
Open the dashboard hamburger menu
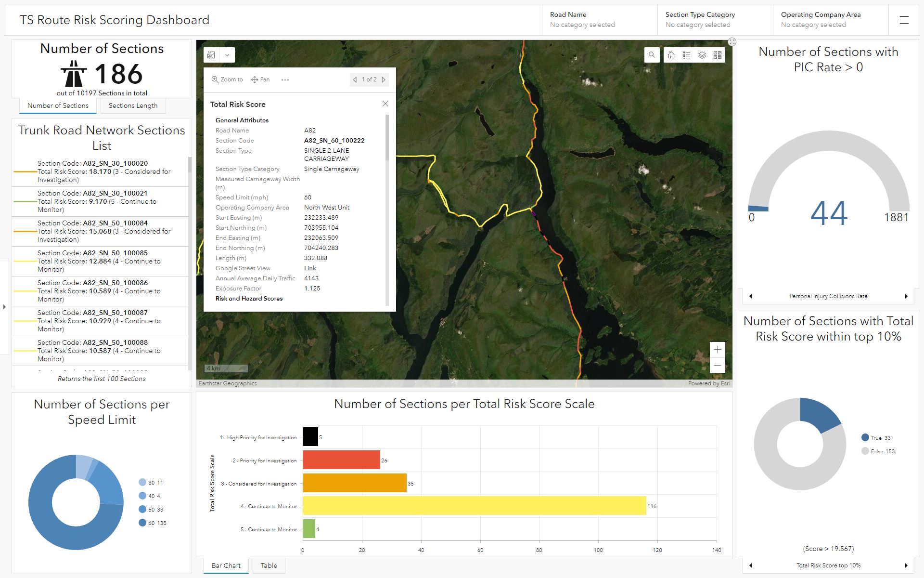[x=904, y=20]
